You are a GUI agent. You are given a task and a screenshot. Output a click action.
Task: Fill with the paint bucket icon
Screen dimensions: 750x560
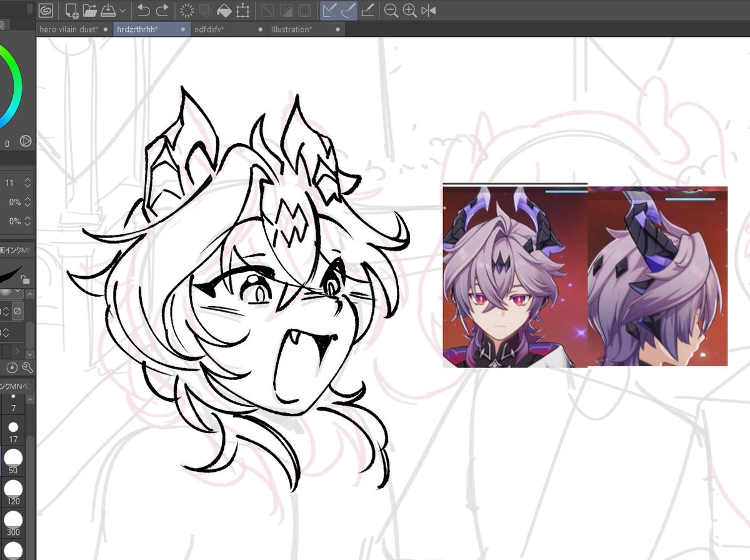pos(224,11)
